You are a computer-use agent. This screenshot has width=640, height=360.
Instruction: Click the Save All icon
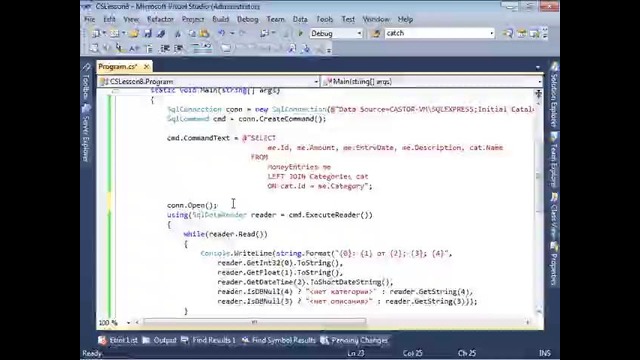click(x=161, y=33)
